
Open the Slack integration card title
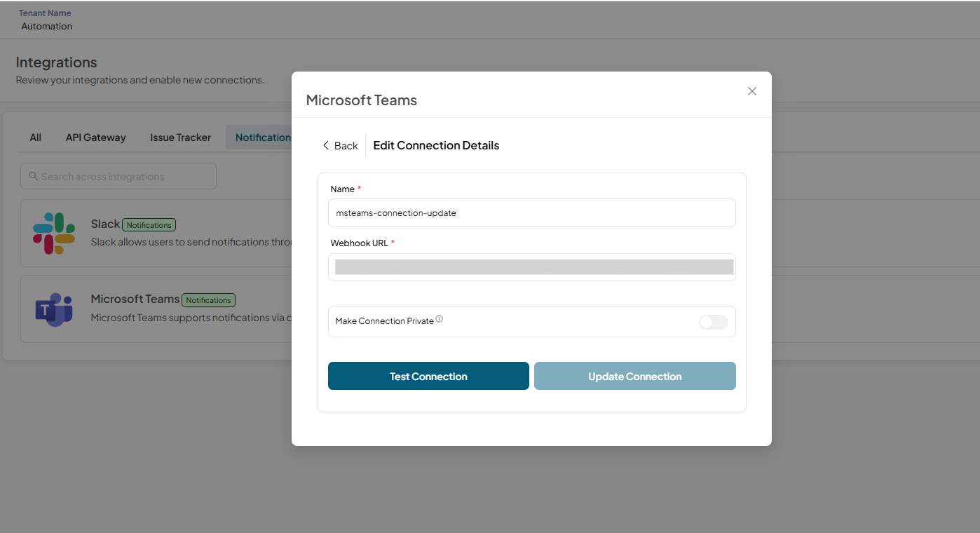[105, 224]
